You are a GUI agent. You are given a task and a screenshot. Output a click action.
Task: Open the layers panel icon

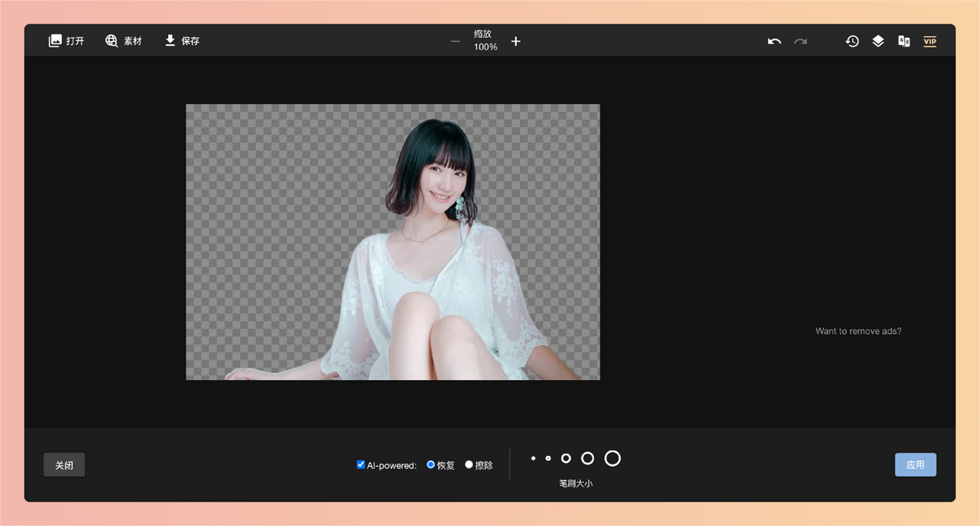878,41
